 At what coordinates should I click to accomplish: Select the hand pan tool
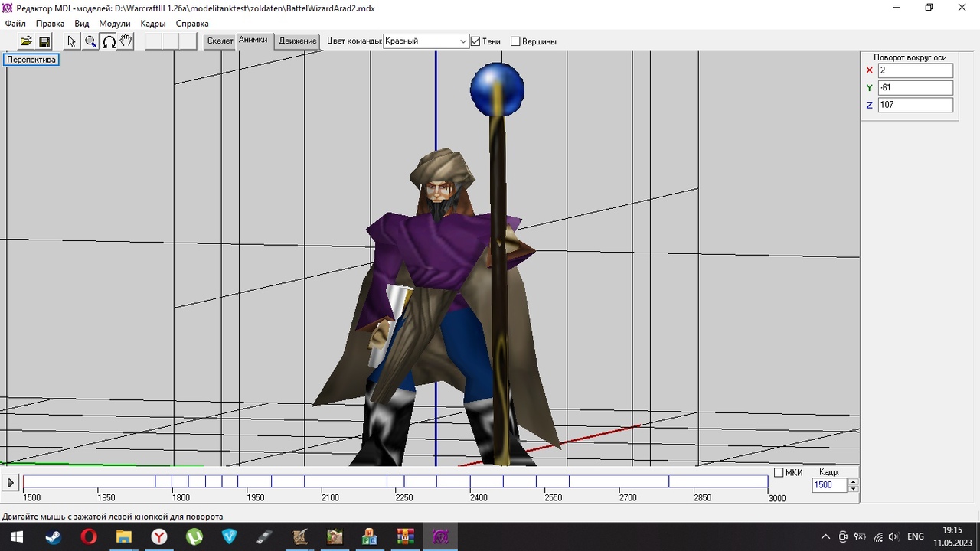click(x=126, y=41)
